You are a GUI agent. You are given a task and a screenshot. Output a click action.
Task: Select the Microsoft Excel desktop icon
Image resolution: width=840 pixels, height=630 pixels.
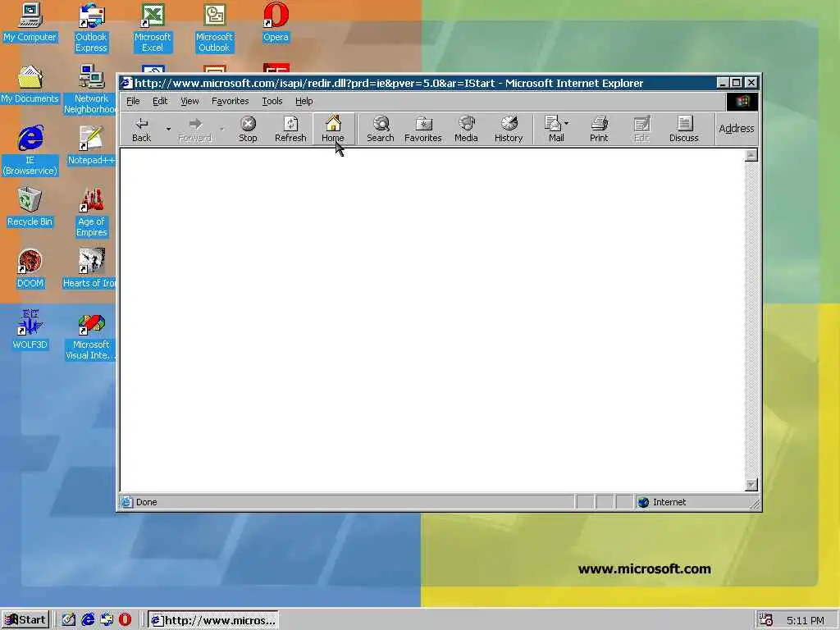pyautogui.click(x=153, y=28)
